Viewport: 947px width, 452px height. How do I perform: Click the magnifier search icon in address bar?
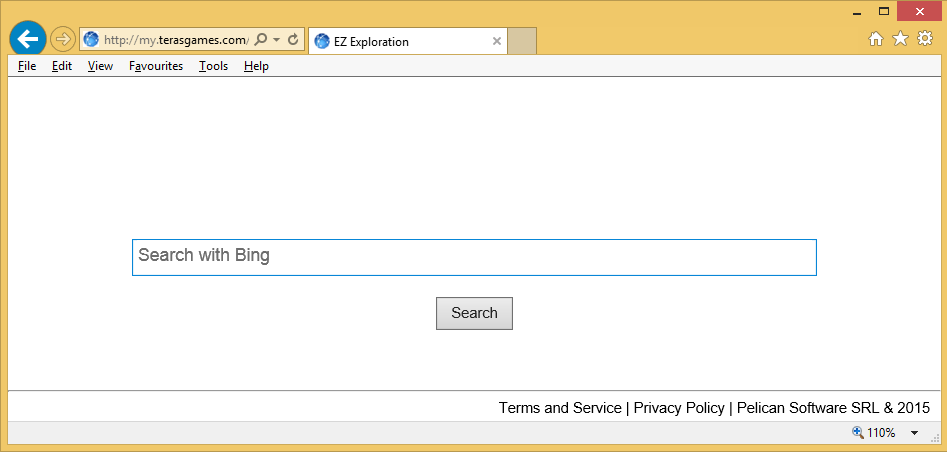tap(261, 40)
